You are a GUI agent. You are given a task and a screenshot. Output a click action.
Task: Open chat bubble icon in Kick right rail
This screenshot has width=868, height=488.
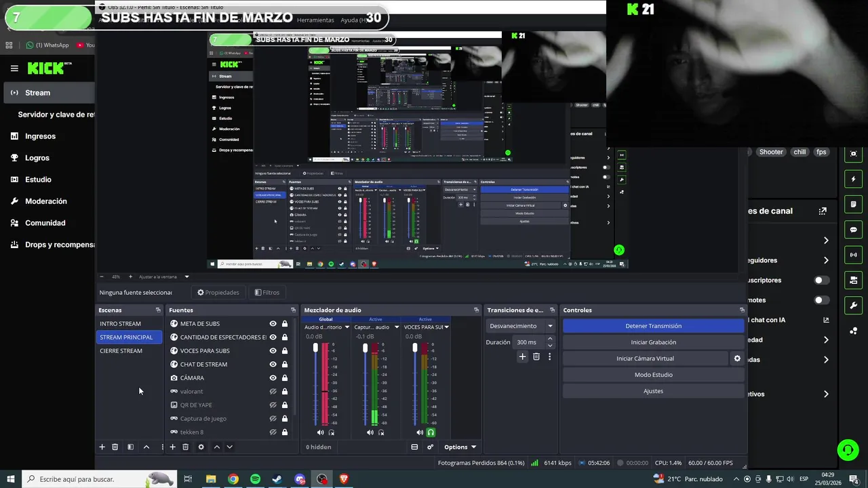[854, 230]
